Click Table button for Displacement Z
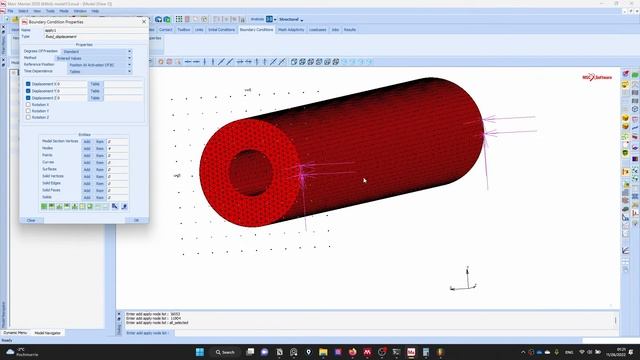Image resolution: width=640 pixels, height=360 pixels. 95,98
